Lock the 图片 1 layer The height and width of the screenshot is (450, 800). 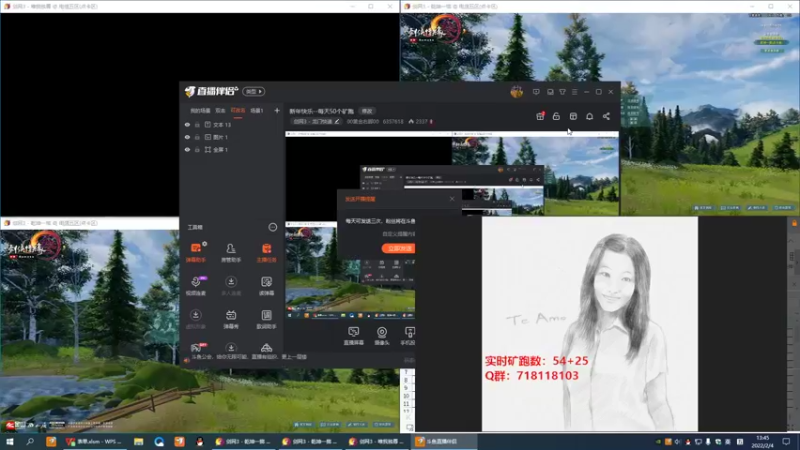pyautogui.click(x=197, y=137)
